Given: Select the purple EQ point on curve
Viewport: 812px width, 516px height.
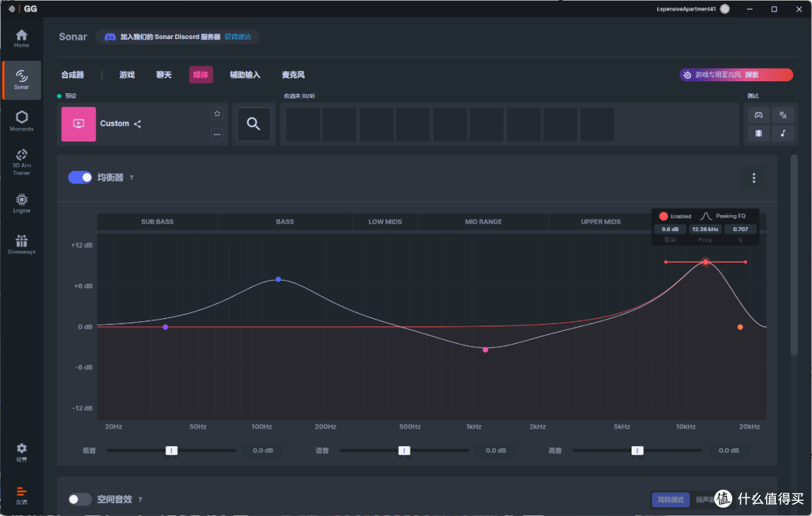Looking at the screenshot, I should (165, 327).
